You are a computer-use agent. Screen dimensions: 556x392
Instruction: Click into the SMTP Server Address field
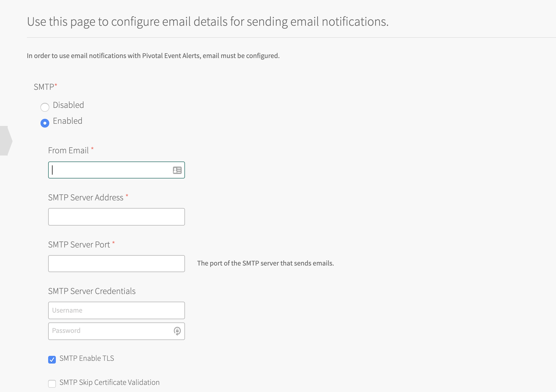point(116,217)
